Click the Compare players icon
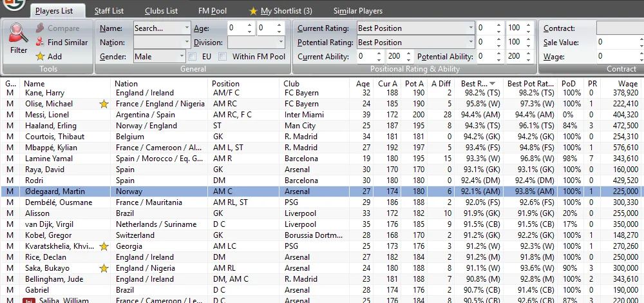The width and height of the screenshot is (644, 303). coord(40,28)
